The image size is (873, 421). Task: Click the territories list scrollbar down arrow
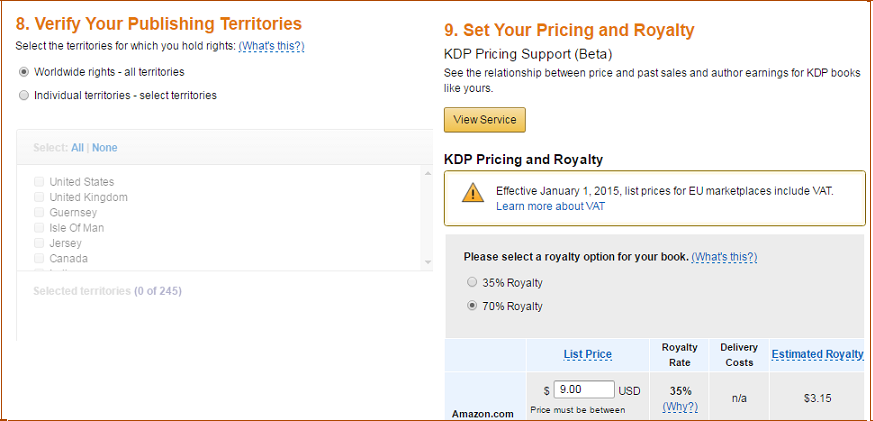[x=428, y=262]
